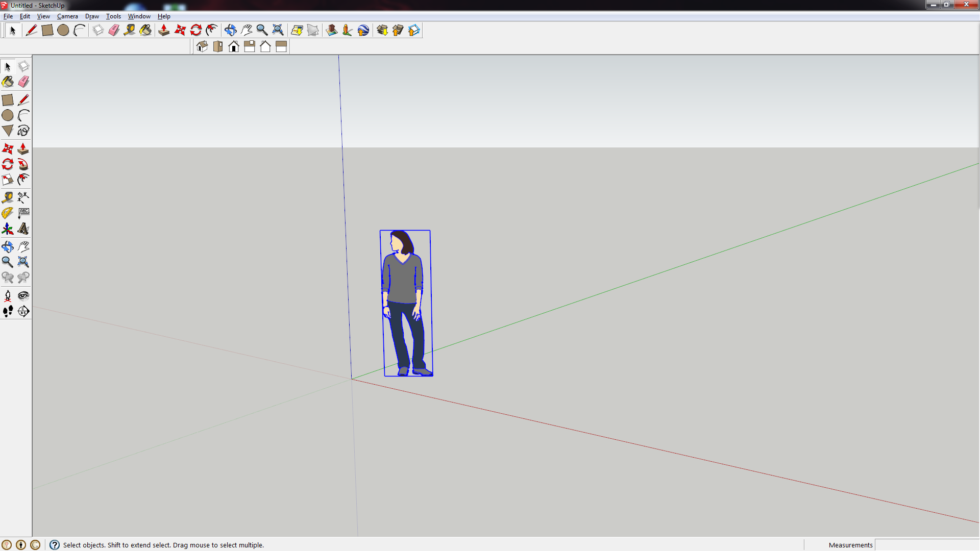Click the grayed Next view icon
Image resolution: width=980 pixels, height=551 pixels.
click(x=23, y=278)
